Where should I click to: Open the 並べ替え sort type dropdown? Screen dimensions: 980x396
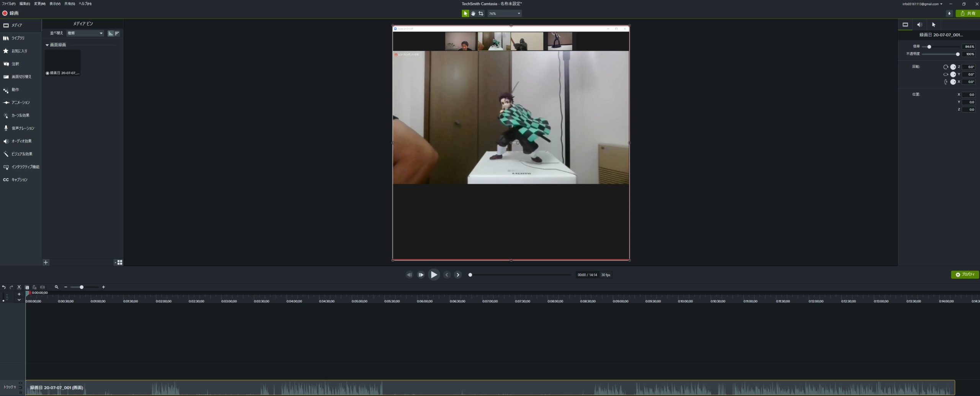point(85,33)
